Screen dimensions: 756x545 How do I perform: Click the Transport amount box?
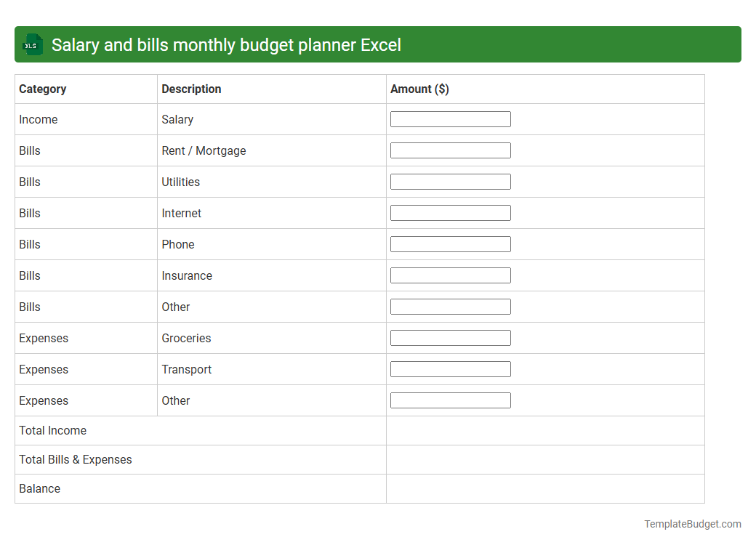(450, 368)
